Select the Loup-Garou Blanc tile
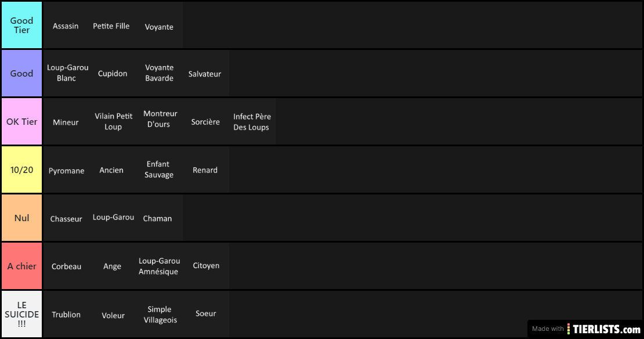644x339 pixels. pyautogui.click(x=67, y=73)
